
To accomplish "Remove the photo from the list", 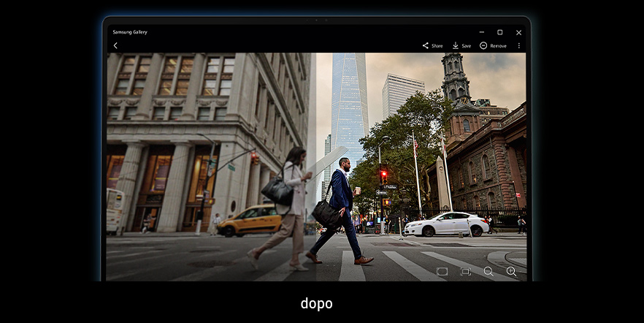I will coord(493,45).
